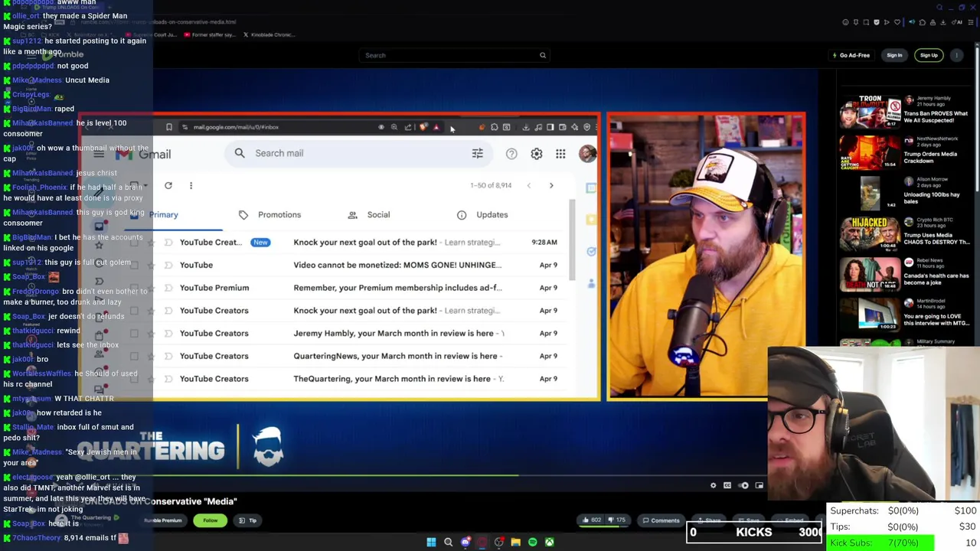980x551 pixels.
Task: Open the Comments button under the video
Action: (x=660, y=520)
